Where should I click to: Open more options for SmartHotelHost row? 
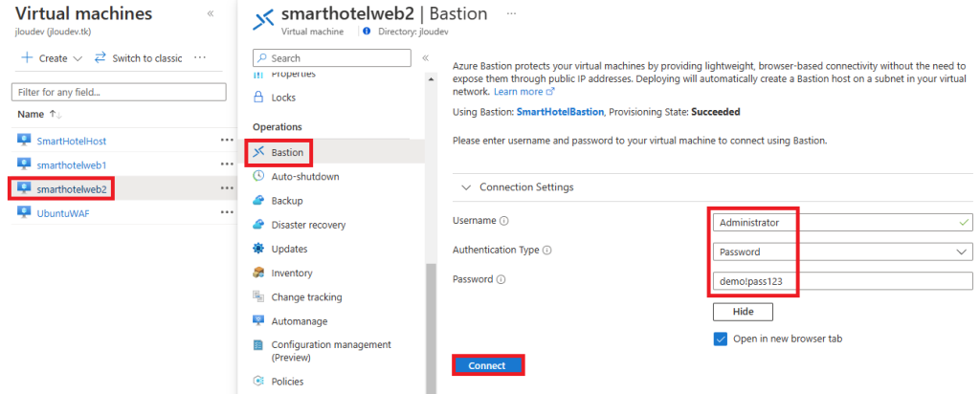point(227,140)
